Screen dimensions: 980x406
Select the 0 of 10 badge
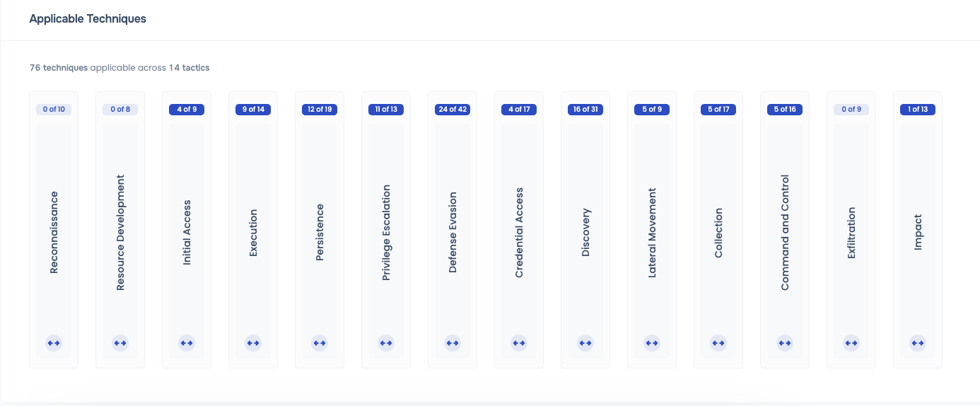[x=54, y=110]
